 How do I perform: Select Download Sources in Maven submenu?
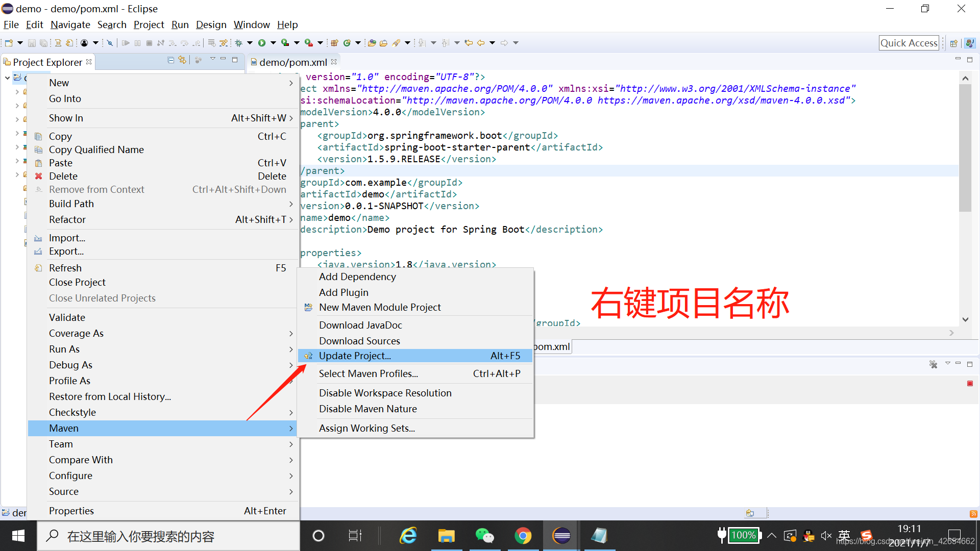pyautogui.click(x=359, y=341)
